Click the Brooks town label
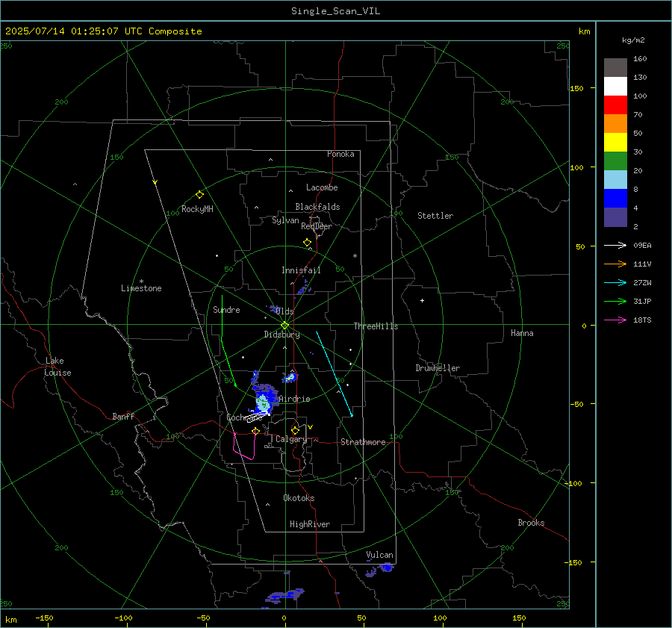The width and height of the screenshot is (672, 628). tap(531, 523)
